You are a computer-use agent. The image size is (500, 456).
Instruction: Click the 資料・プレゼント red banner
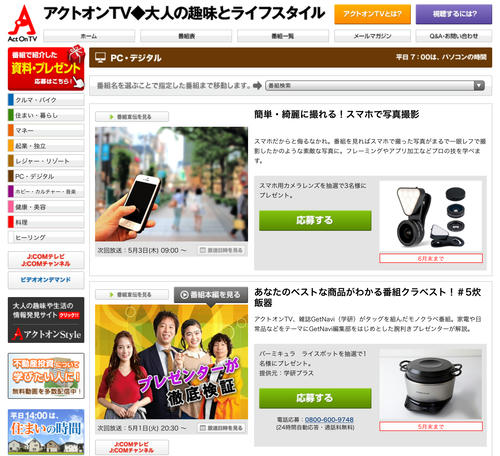click(x=46, y=68)
